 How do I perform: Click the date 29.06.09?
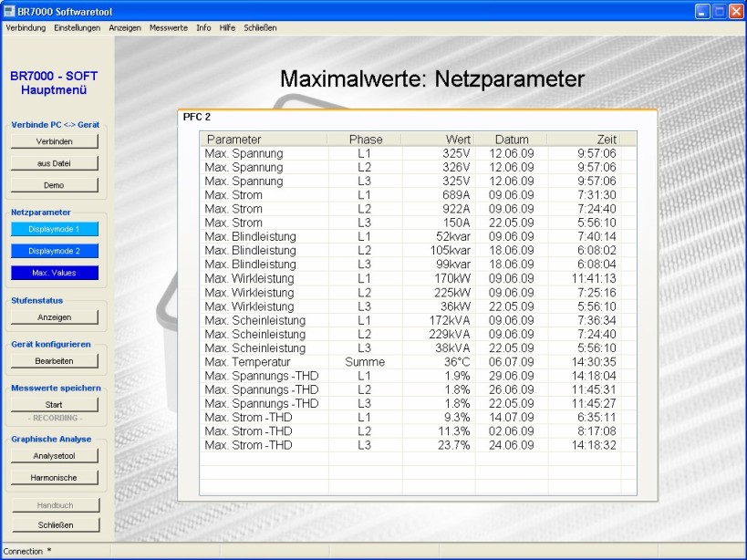pos(511,376)
